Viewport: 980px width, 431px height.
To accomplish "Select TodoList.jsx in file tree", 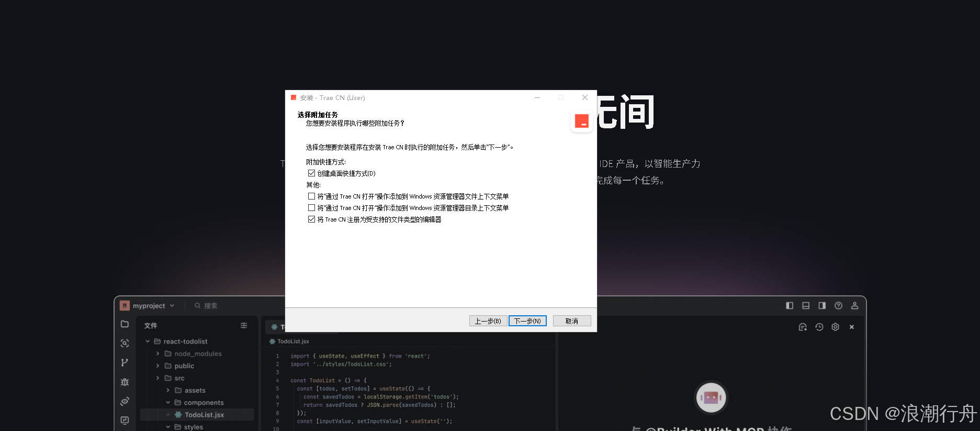I will coord(197,415).
